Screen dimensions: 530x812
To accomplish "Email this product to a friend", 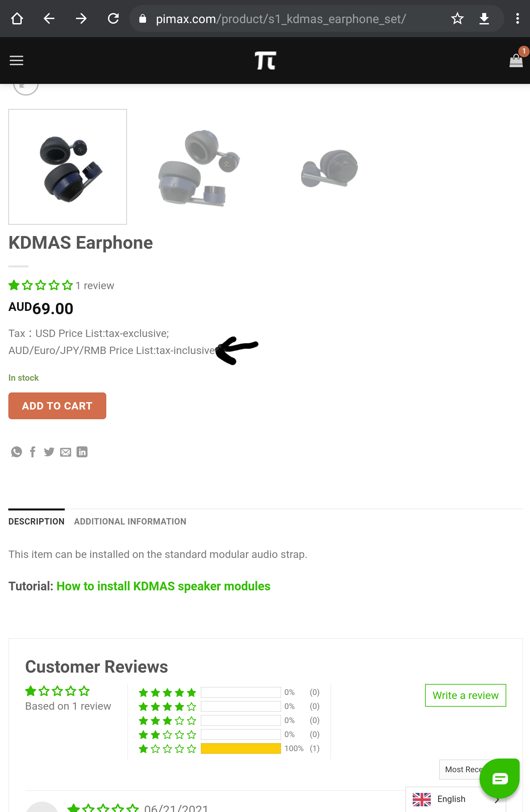I will point(65,452).
